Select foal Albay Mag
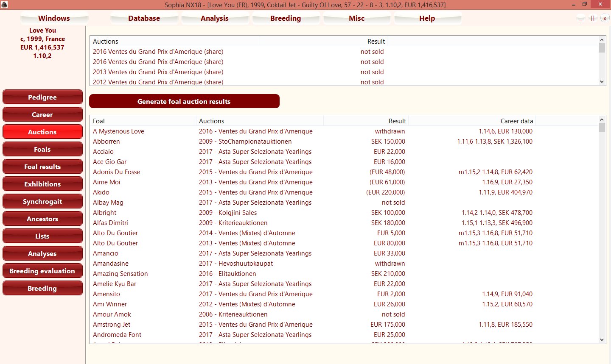Screen dimensions: 611x364 pos(108,202)
